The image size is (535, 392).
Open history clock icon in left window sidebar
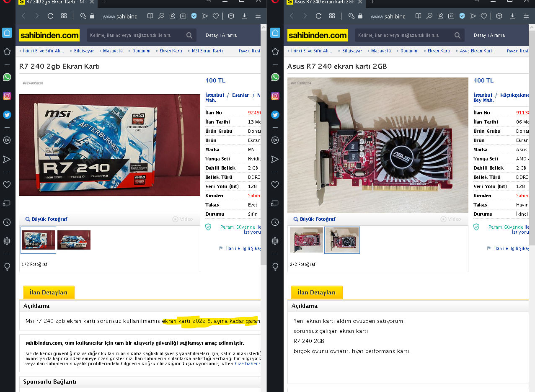(x=7, y=222)
